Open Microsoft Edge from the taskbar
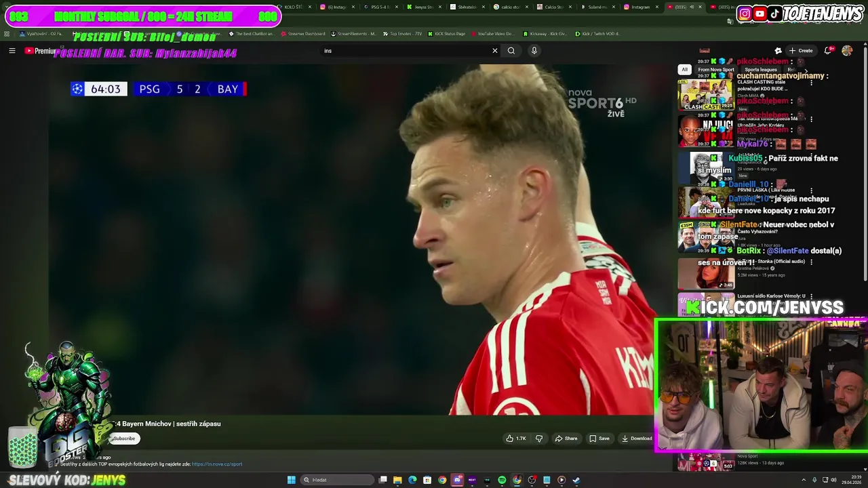This screenshot has height=488, width=868. point(412,480)
